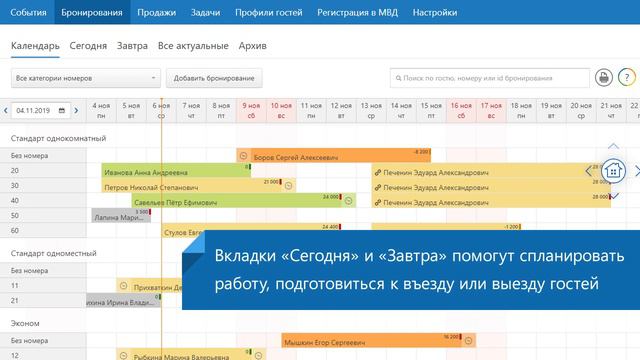Open help with question mark icon
Screen dimensions: 640x360
click(x=627, y=77)
